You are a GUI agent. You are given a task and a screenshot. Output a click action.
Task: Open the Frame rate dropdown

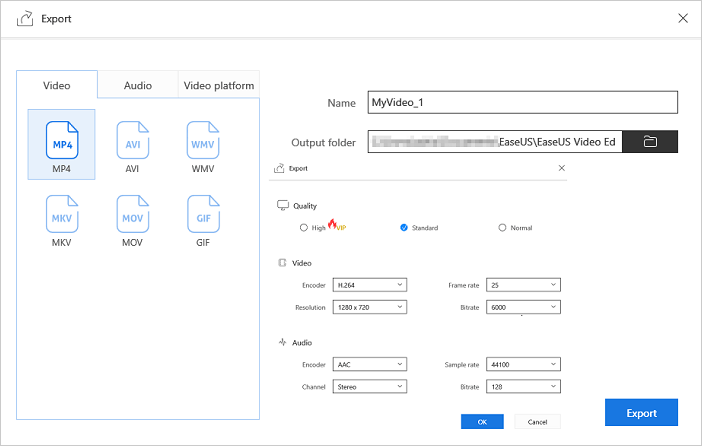tap(523, 285)
